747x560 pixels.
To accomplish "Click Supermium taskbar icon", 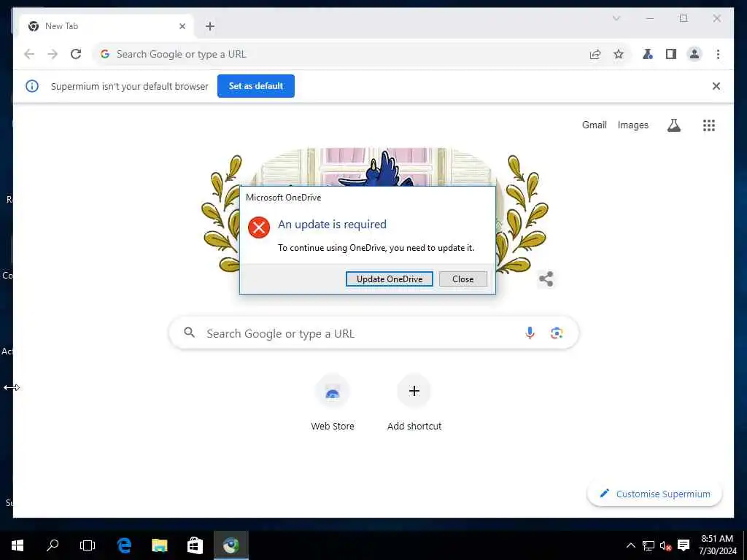I will point(231,545).
